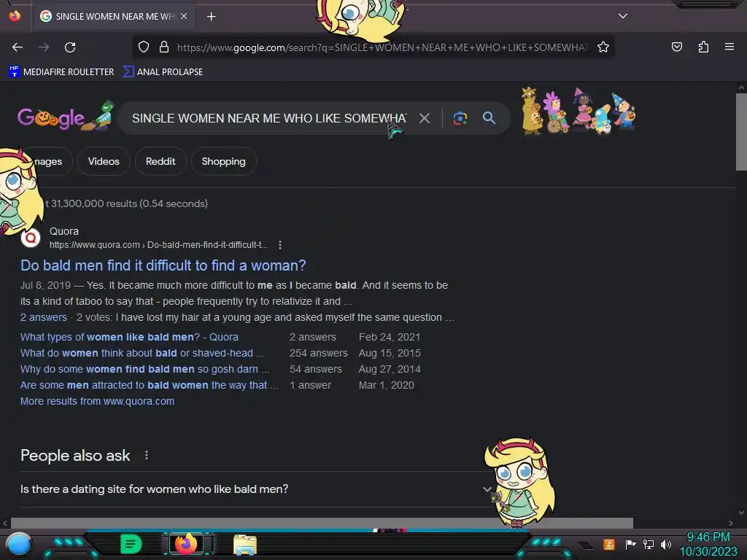Click the Quora URL breadcrumb text

tap(158, 245)
